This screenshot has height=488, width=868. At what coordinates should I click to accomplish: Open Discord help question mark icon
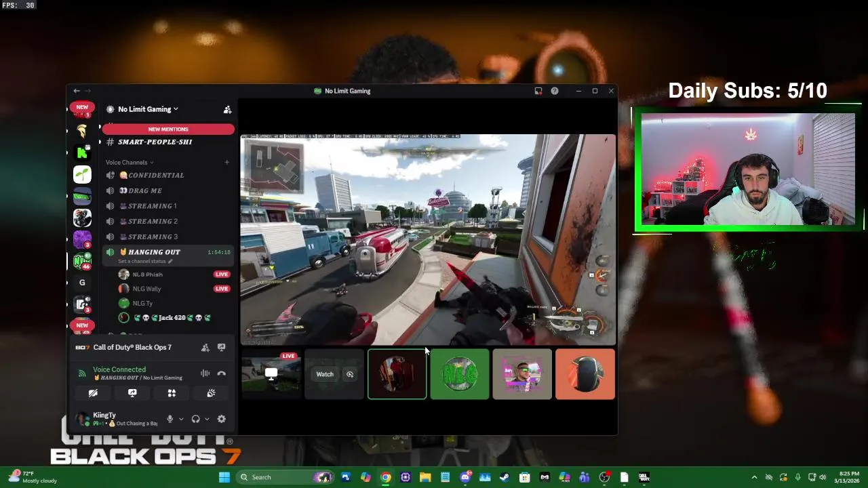click(555, 91)
